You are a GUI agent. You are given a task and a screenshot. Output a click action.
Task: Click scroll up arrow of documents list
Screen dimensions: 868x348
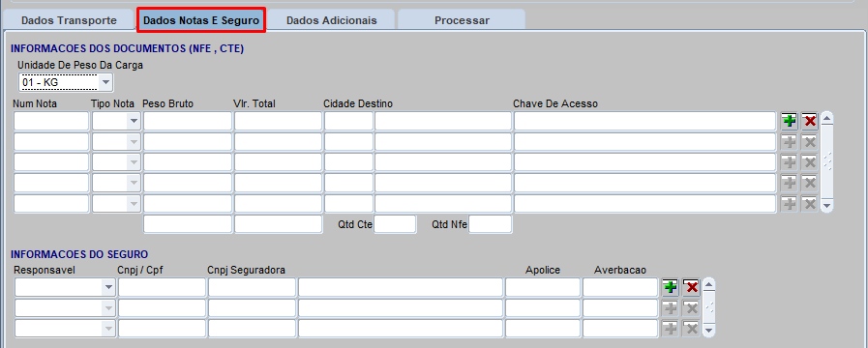coord(827,118)
